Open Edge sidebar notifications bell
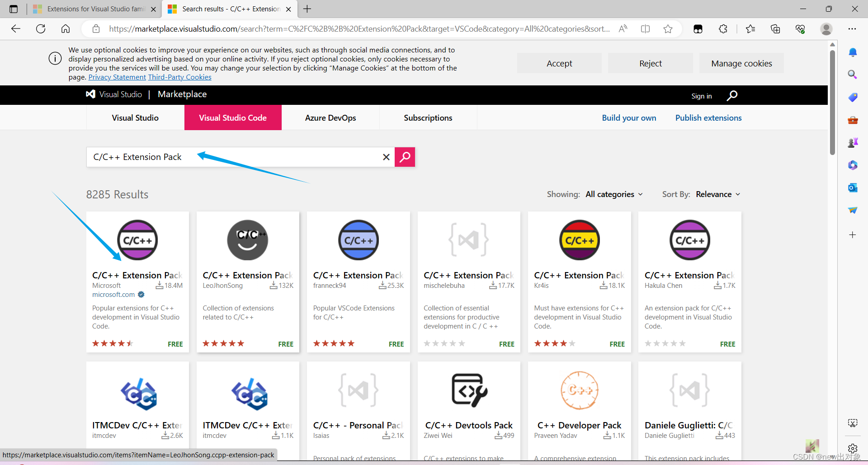Image resolution: width=868 pixels, height=465 pixels. coord(853,52)
